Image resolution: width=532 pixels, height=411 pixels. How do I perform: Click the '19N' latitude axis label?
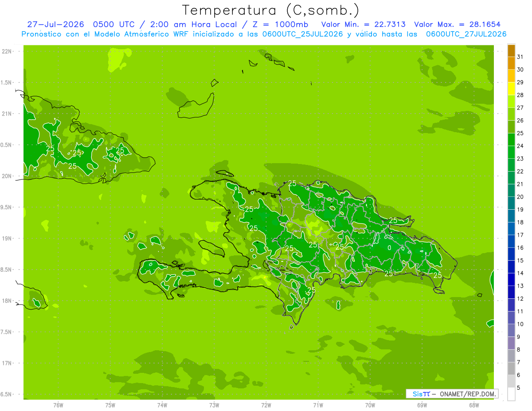pos(7,239)
